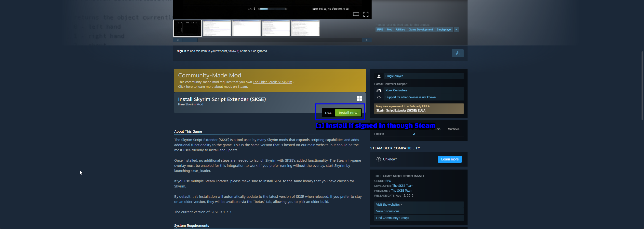This screenshot has width=644, height=229.
Task: Add a tag with the plus button
Action: tap(456, 29)
